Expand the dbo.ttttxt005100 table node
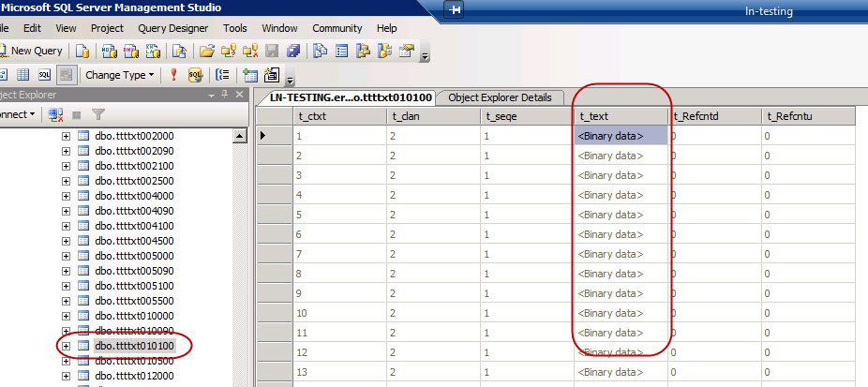Viewport: 868px width, 387px height. tap(66, 286)
